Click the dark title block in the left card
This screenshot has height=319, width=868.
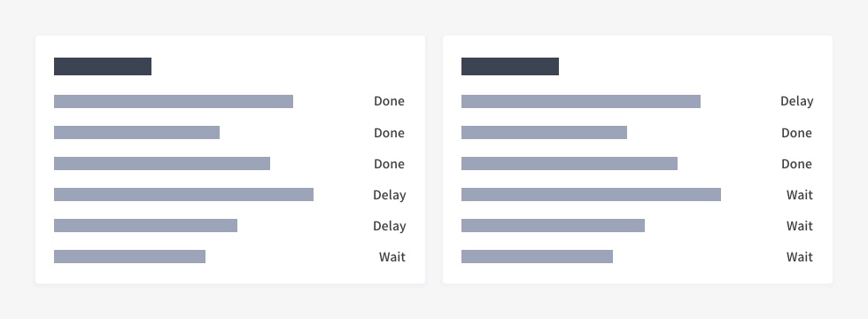point(103,66)
